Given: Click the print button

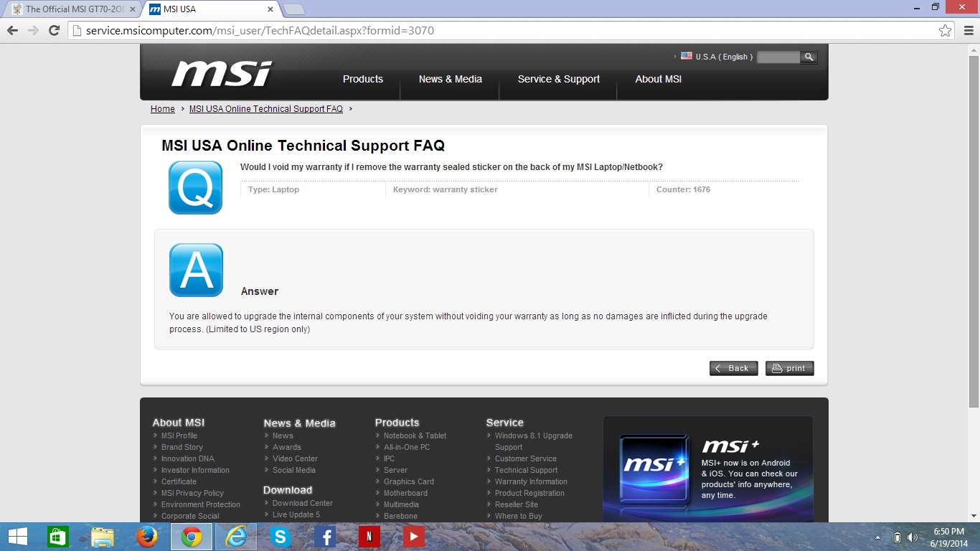Looking at the screenshot, I should (x=790, y=368).
